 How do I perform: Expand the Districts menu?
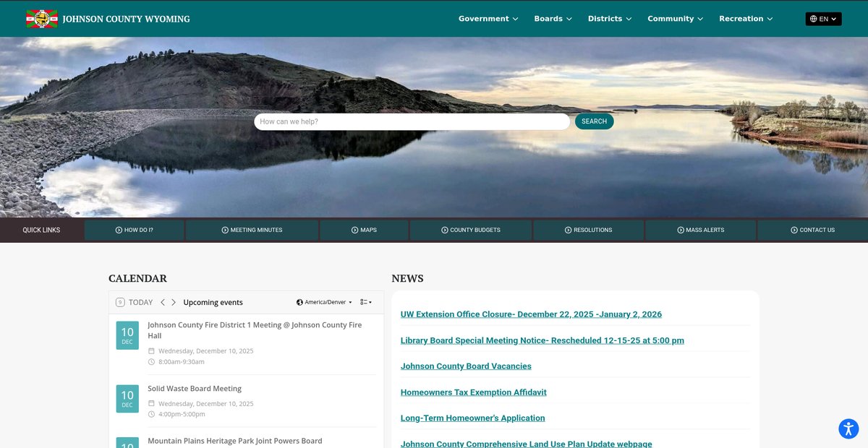coord(610,19)
